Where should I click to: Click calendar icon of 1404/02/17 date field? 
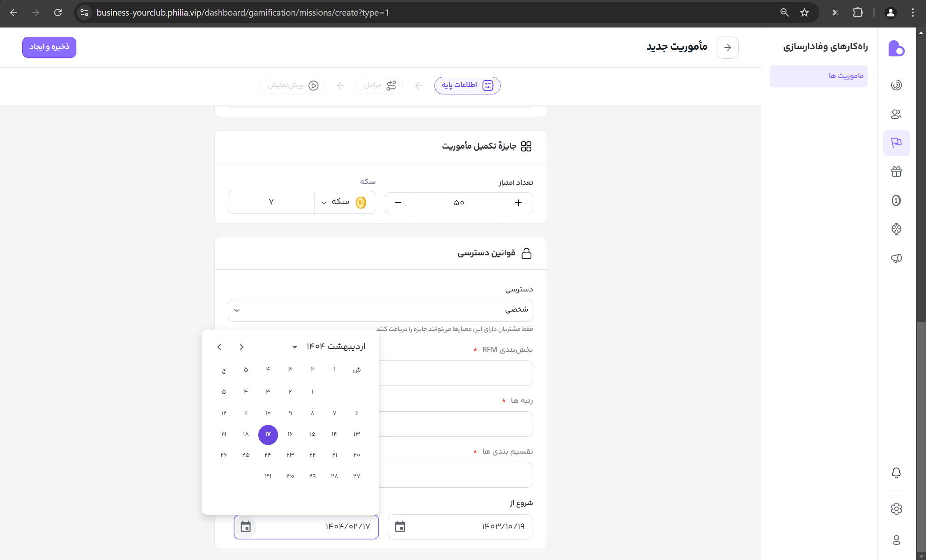246,526
